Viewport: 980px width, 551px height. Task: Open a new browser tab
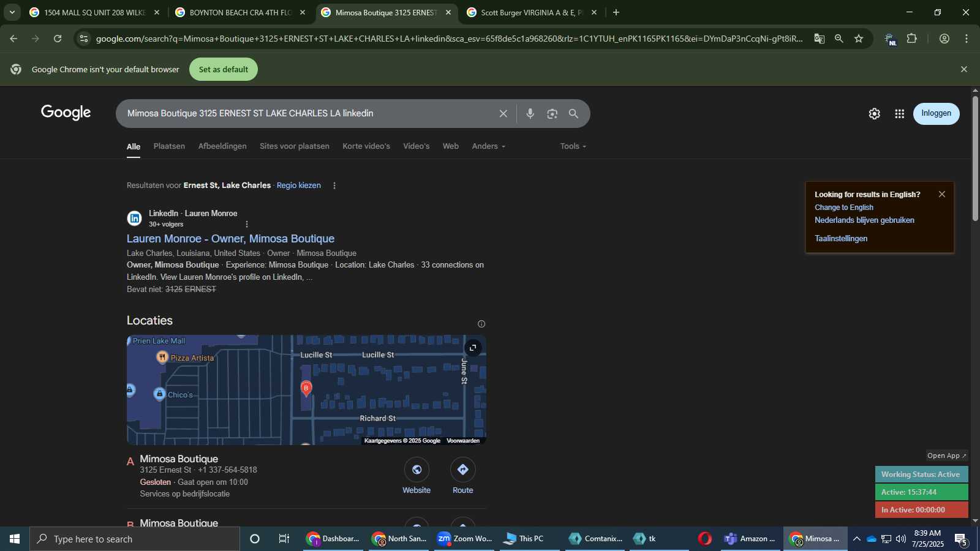(x=616, y=12)
